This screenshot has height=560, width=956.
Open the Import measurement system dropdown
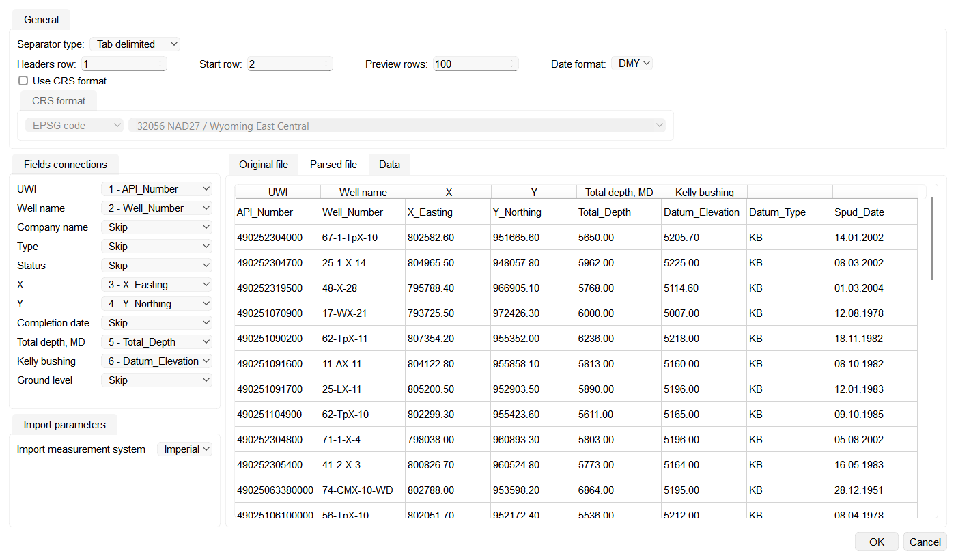184,449
